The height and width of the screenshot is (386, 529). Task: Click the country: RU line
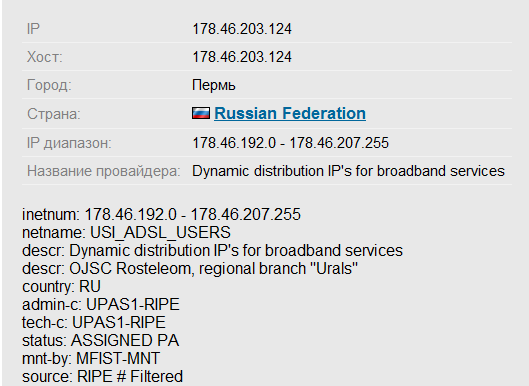[61, 287]
